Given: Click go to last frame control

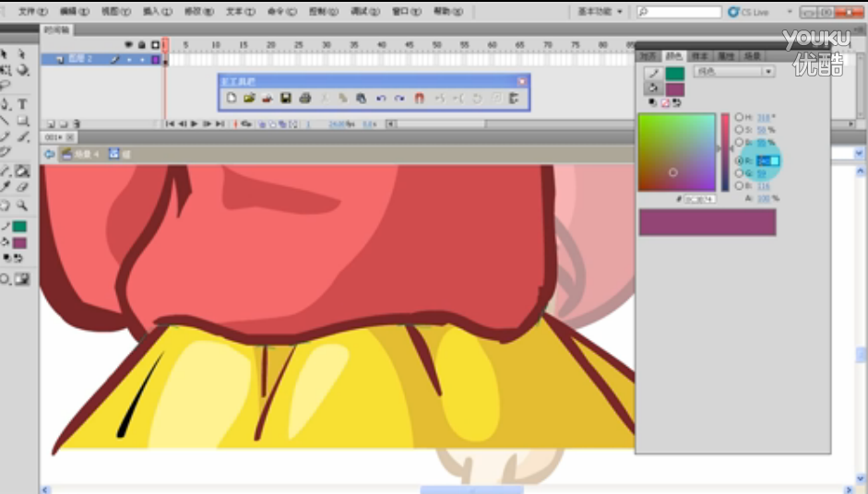Looking at the screenshot, I should pyautogui.click(x=220, y=123).
